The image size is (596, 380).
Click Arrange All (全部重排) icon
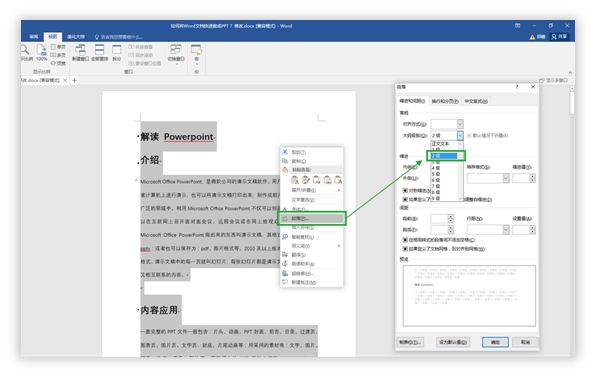100,52
